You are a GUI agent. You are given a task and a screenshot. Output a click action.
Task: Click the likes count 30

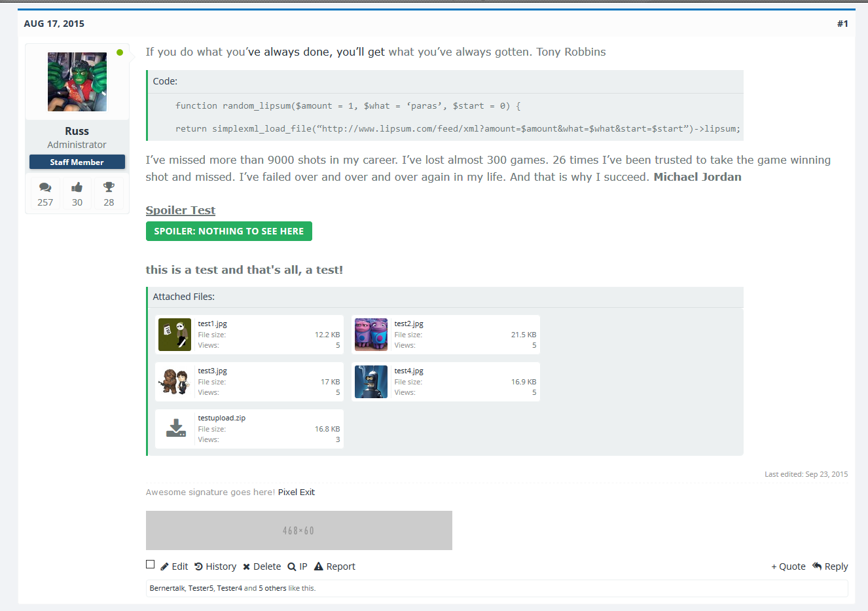click(77, 202)
